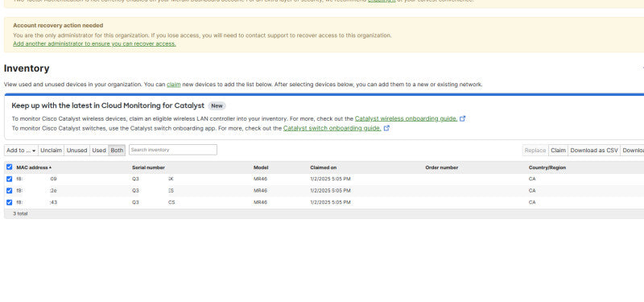Screen dimensions: 644x302
Task: Toggle the select-all checkbox in table header
Action: point(10,168)
